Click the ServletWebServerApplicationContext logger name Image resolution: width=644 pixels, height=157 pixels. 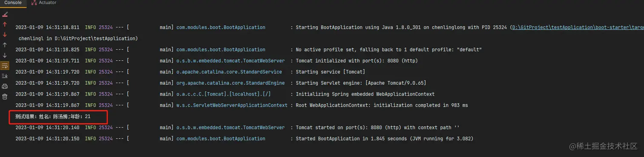(x=232, y=105)
